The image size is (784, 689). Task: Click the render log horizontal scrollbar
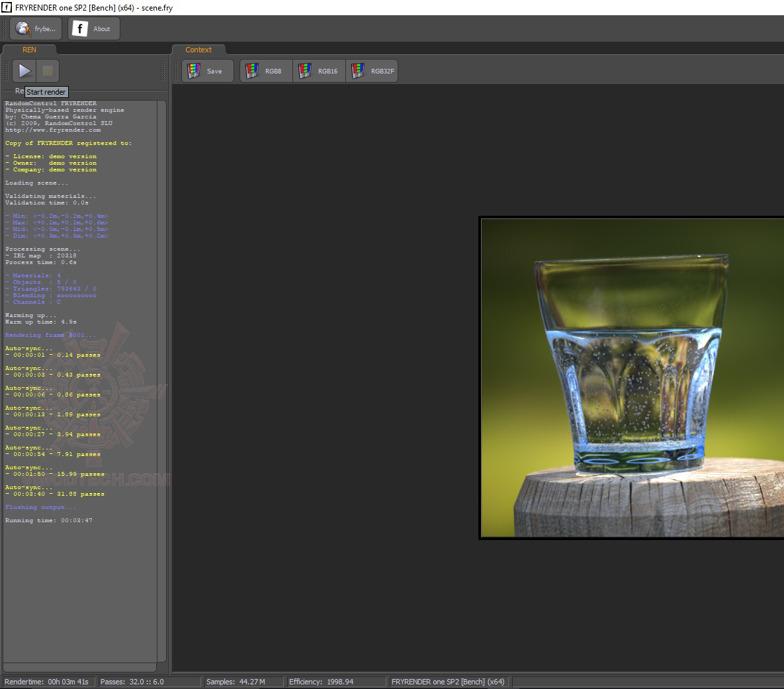coord(79,667)
